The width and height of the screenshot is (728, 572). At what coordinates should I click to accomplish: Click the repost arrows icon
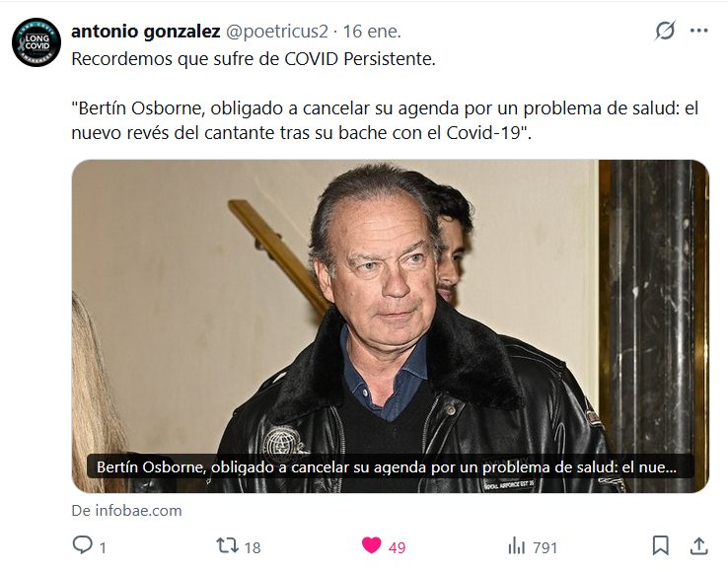[x=228, y=545]
